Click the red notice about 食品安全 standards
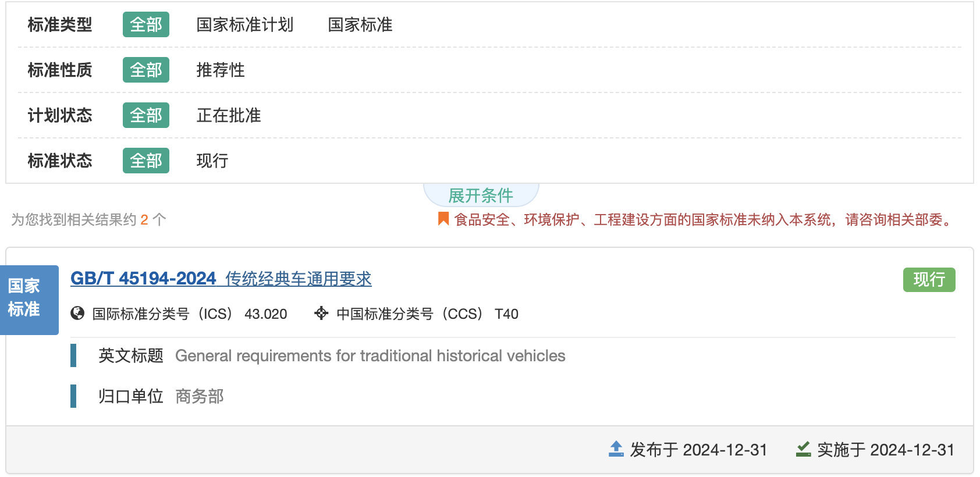This screenshot has height=477, width=980. [x=704, y=220]
